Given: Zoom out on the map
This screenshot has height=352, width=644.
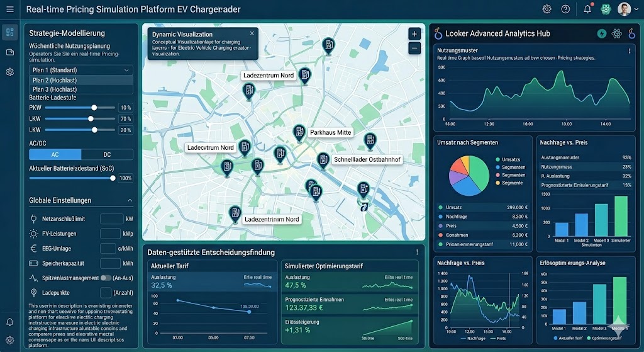Looking at the screenshot, I should point(414,48).
